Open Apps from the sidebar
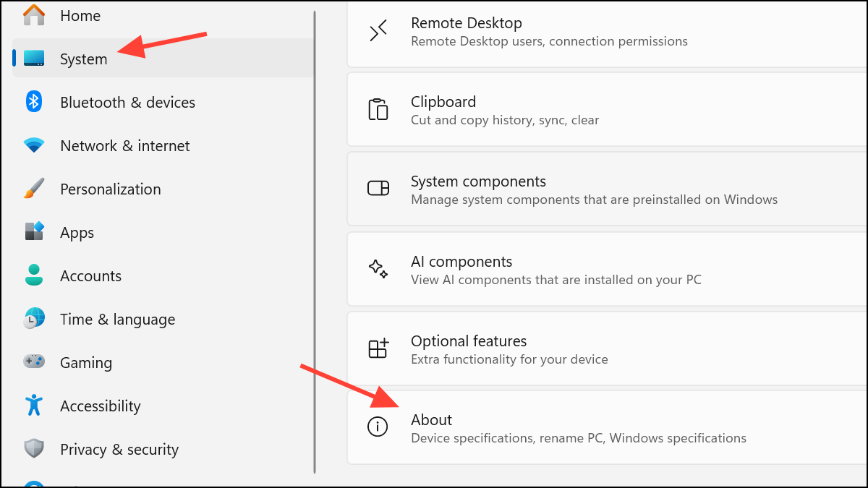The image size is (868, 488). [x=77, y=232]
